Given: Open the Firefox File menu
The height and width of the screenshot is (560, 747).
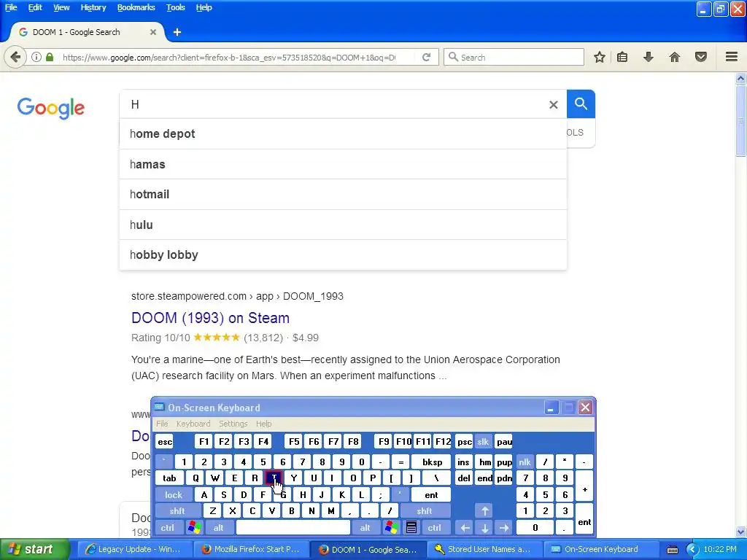Looking at the screenshot, I should [11, 7].
